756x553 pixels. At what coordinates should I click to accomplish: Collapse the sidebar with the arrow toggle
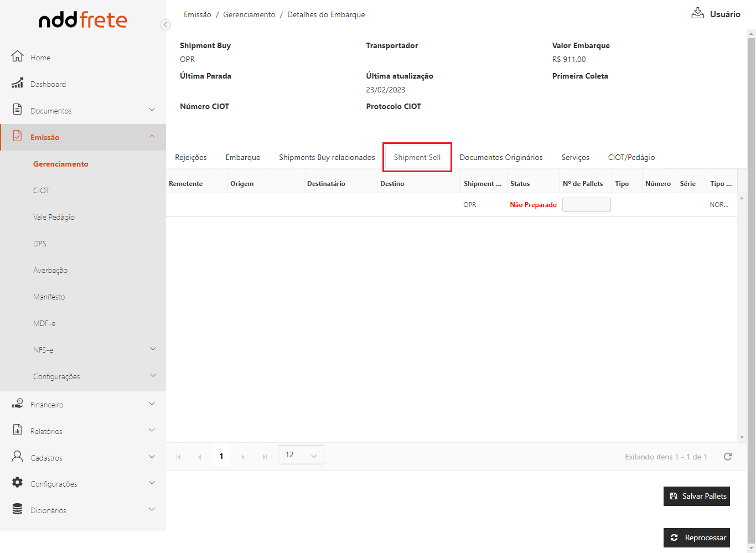pos(165,25)
